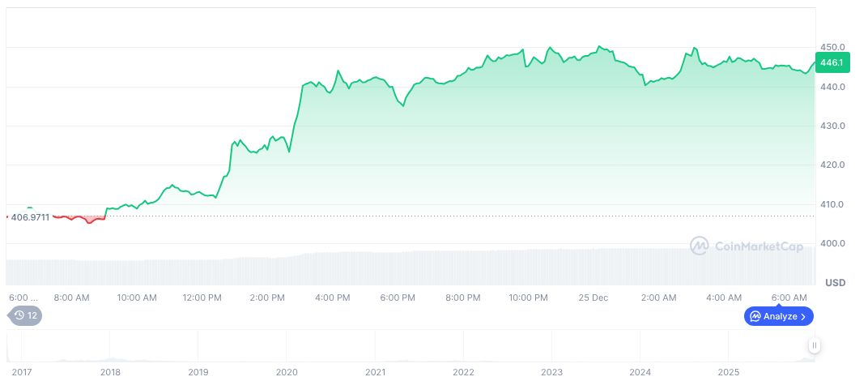868x381 pixels.
Task: Click 2025 on the year navigator
Action: [729, 372]
